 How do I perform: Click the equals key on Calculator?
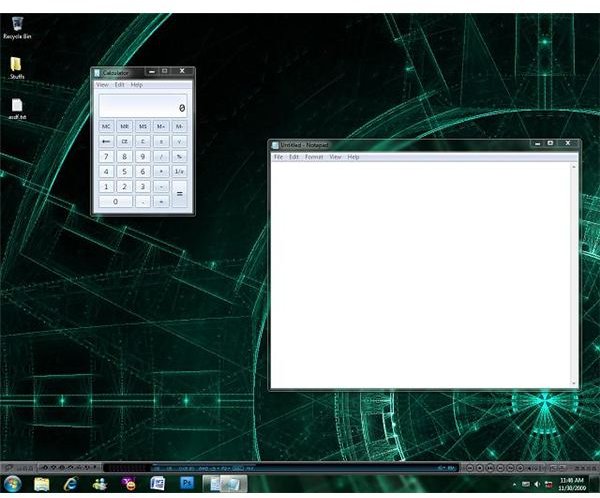click(x=179, y=194)
